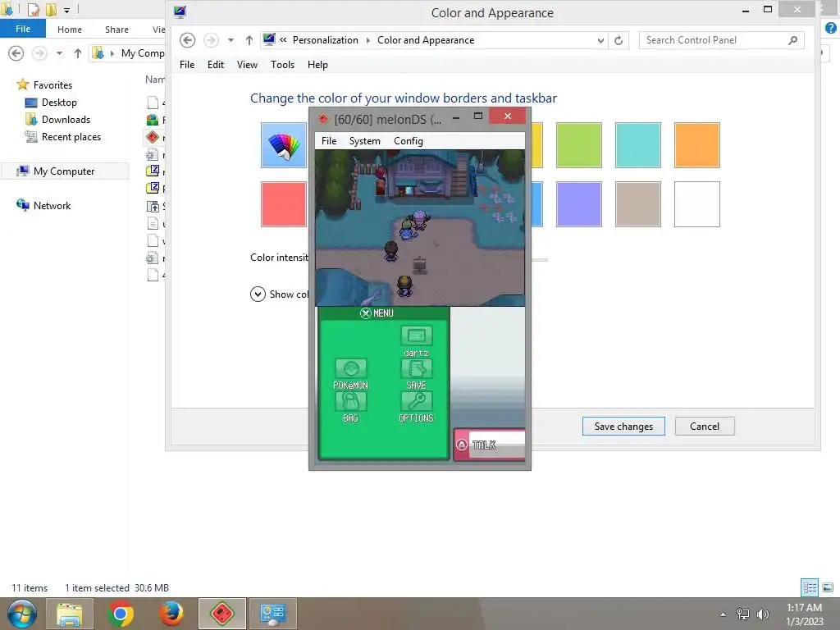Select Desktop in Explorer navigation pane
The image size is (840, 630).
[59, 103]
